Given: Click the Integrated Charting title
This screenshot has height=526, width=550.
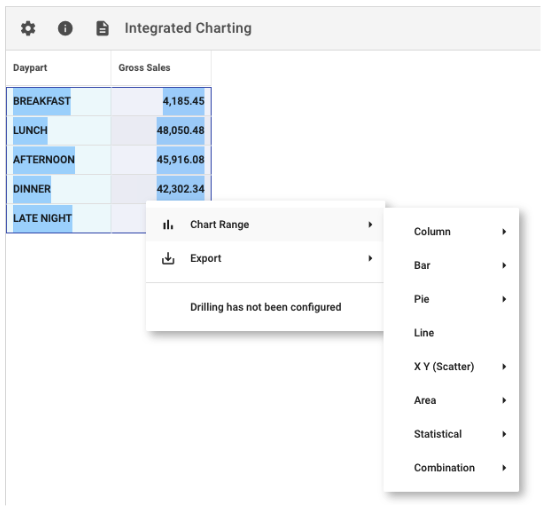Looking at the screenshot, I should coord(188,28).
